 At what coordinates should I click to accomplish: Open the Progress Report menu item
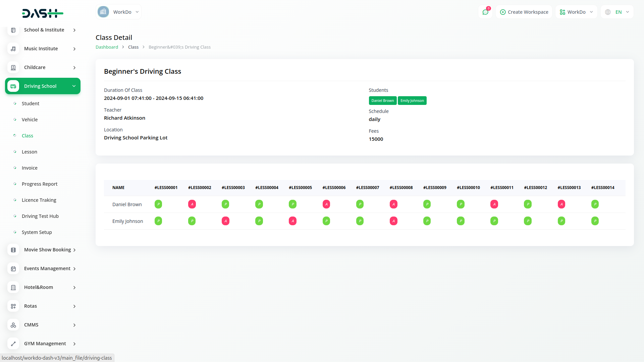point(40,184)
